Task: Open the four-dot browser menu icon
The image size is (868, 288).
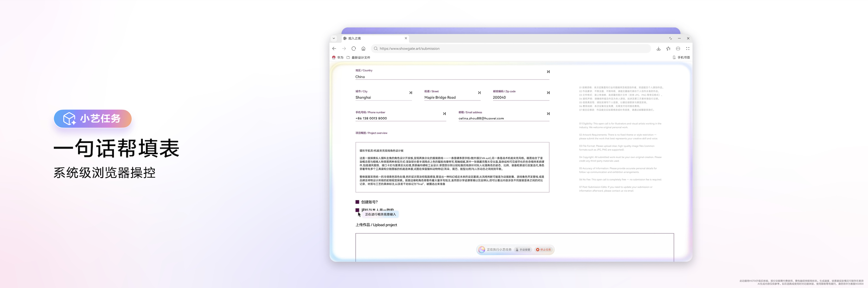Action: (688, 49)
